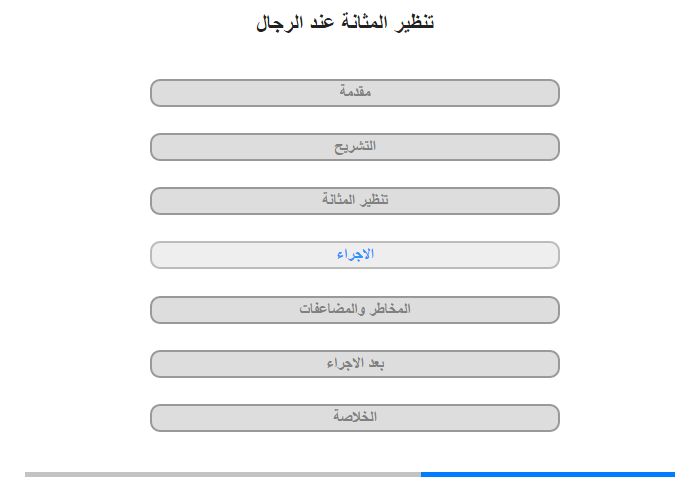This screenshot has width=700, height=480.
Task: Open Risks and Complications (المخاطر والمضاعفات)
Action: click(355, 310)
